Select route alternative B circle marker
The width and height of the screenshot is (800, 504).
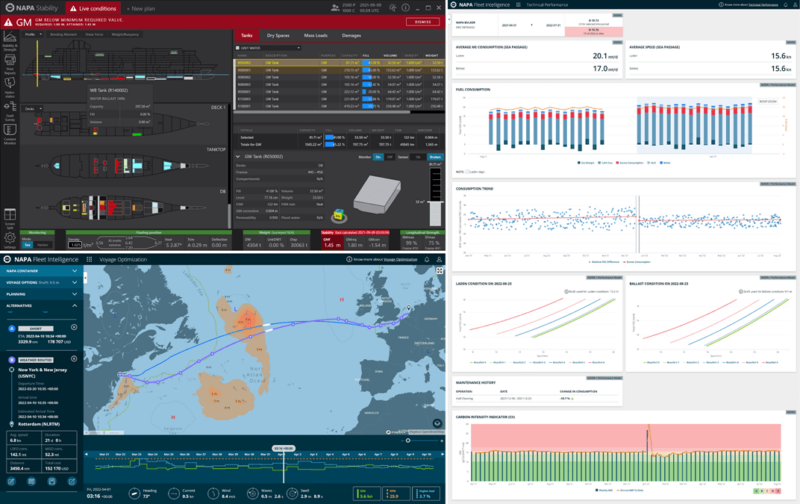[x=12, y=360]
